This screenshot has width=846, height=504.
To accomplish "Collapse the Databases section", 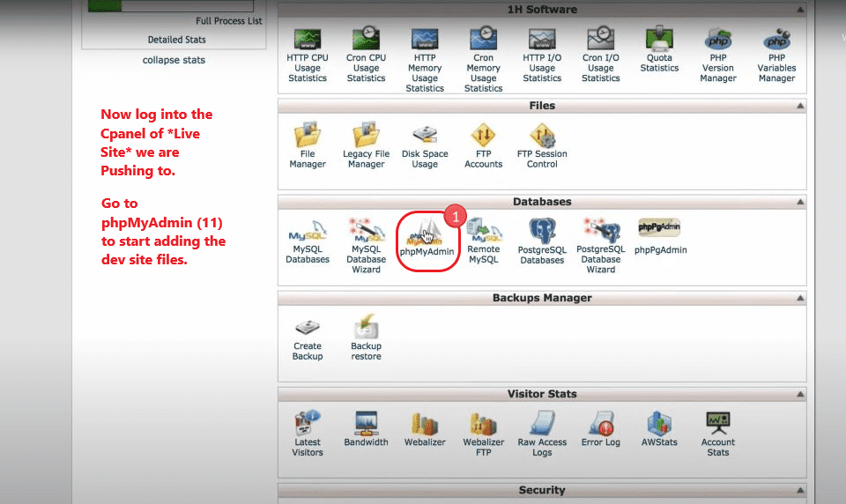I will (800, 202).
